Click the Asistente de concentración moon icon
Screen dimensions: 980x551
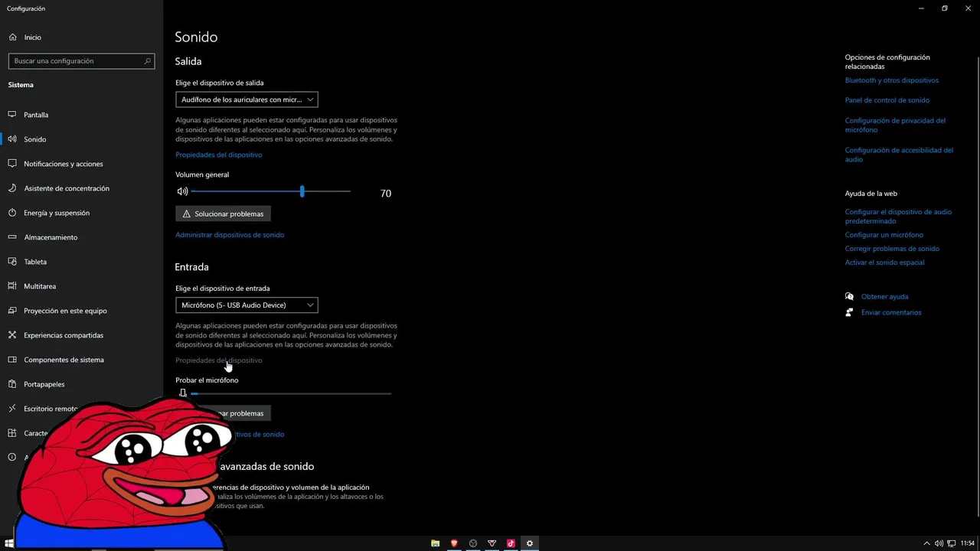pos(12,188)
